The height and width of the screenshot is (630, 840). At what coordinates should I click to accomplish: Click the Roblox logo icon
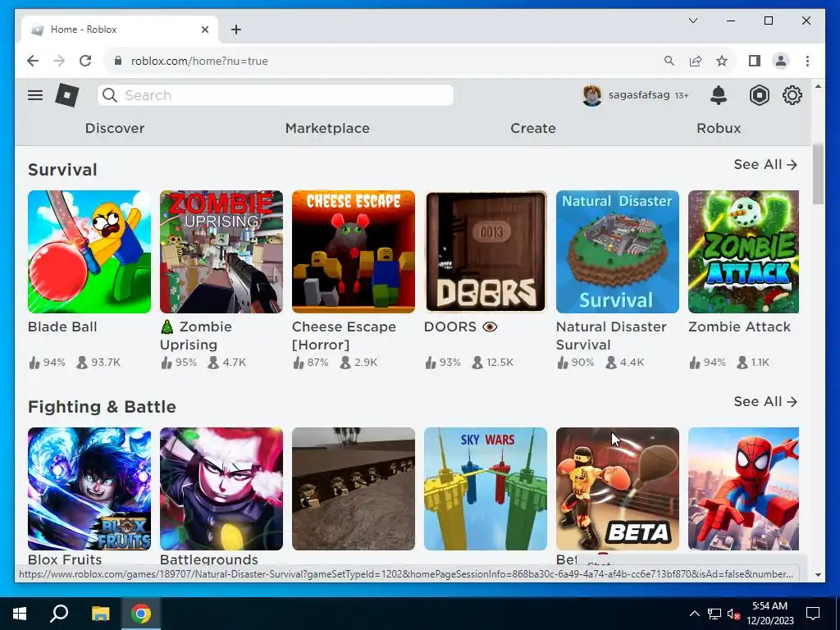pyautogui.click(x=67, y=95)
